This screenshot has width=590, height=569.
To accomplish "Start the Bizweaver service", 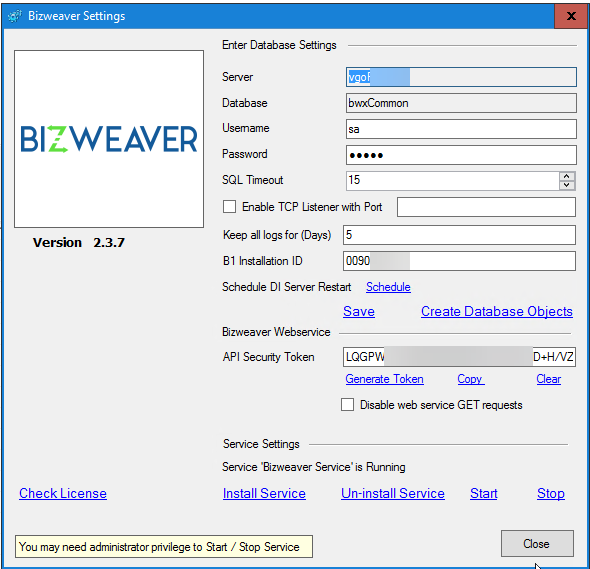I will (x=484, y=493).
